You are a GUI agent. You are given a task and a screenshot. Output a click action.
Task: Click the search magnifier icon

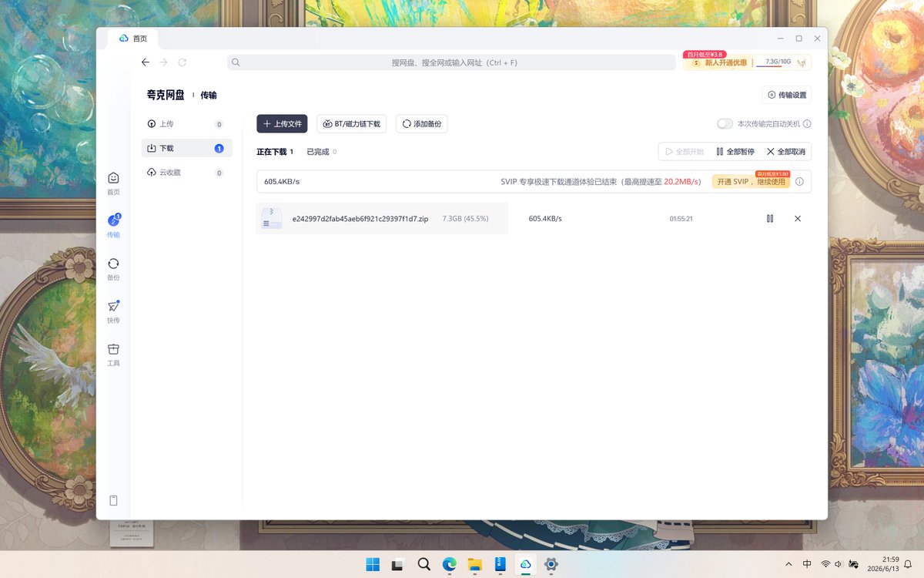click(236, 62)
